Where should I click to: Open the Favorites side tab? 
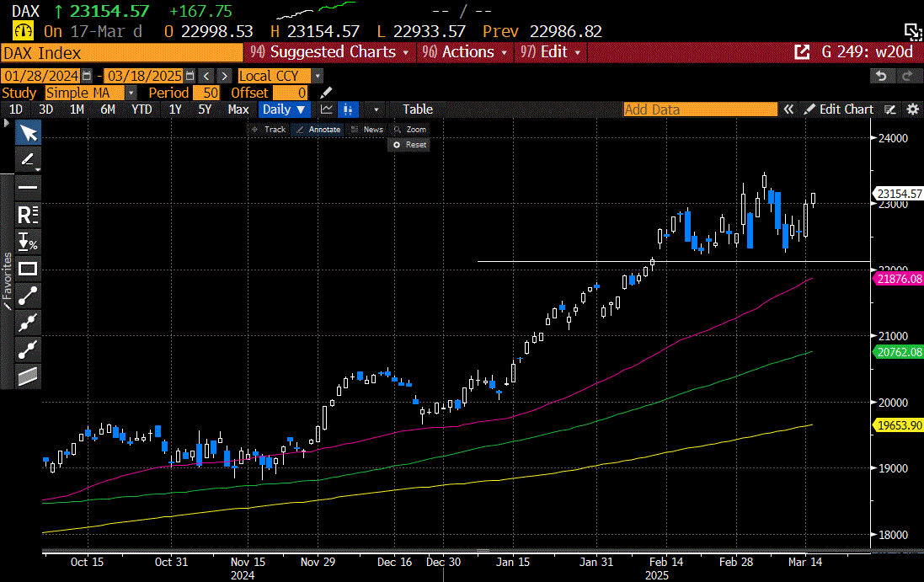click(x=7, y=281)
